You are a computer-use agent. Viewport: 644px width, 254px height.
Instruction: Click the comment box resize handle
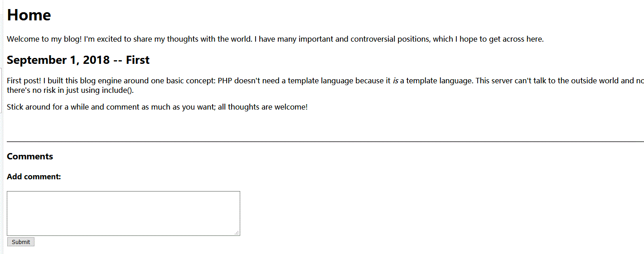(x=237, y=233)
